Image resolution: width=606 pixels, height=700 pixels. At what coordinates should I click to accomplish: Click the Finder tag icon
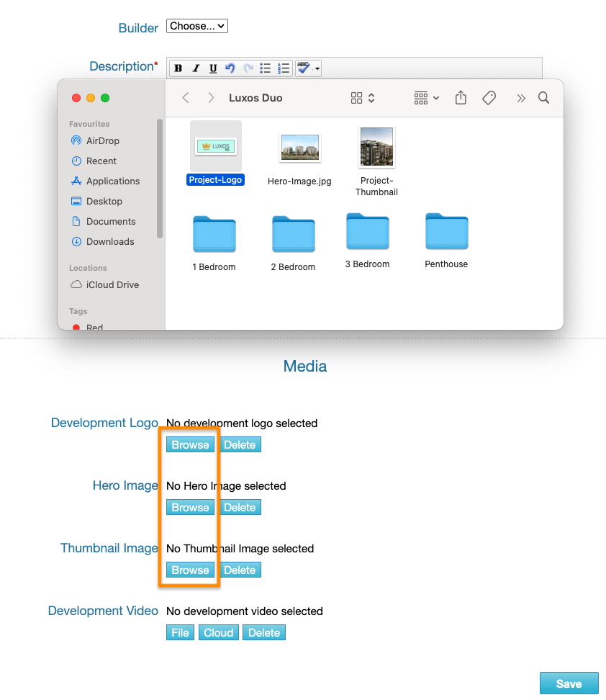click(489, 98)
